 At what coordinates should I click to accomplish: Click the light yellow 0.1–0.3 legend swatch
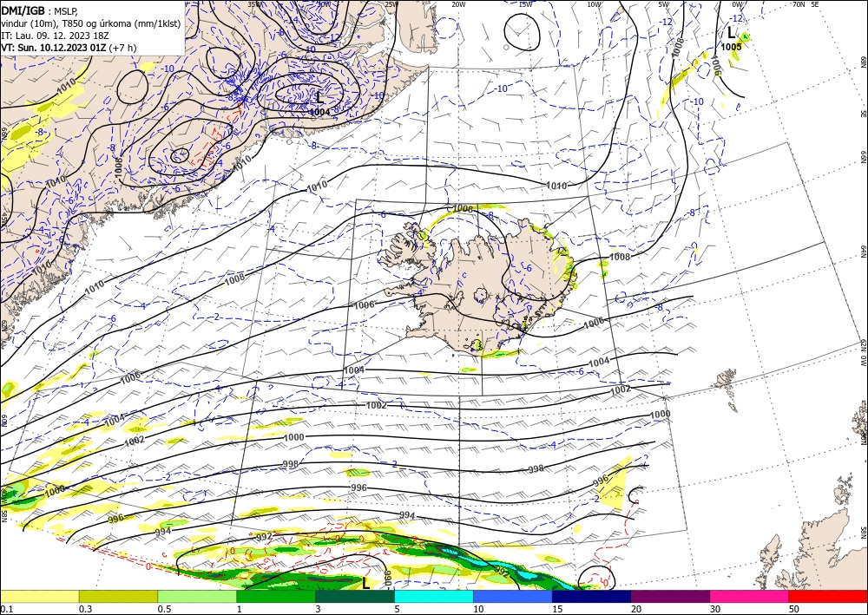click(39, 596)
